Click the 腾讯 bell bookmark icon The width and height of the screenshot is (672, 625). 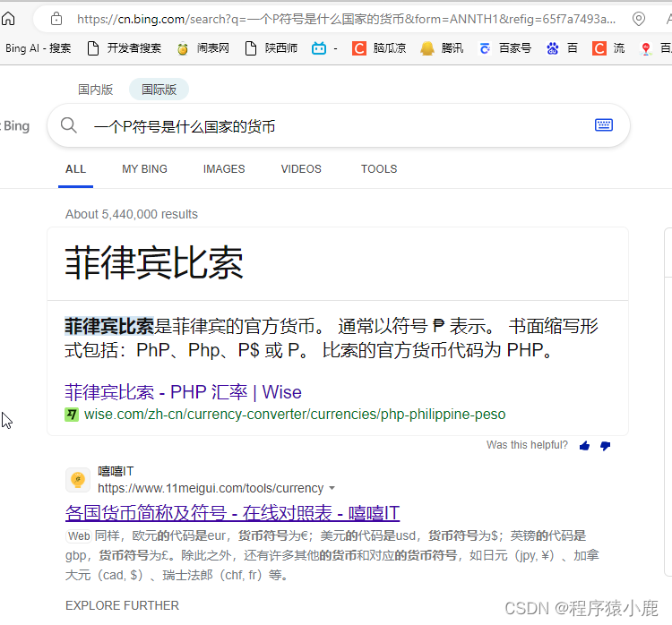tap(426, 48)
